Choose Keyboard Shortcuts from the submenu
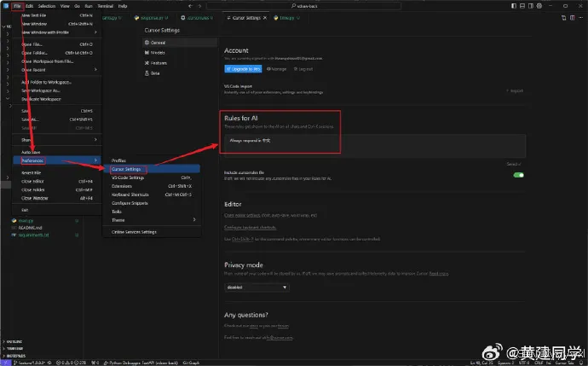Screen dimensions: 588x366 coord(131,194)
